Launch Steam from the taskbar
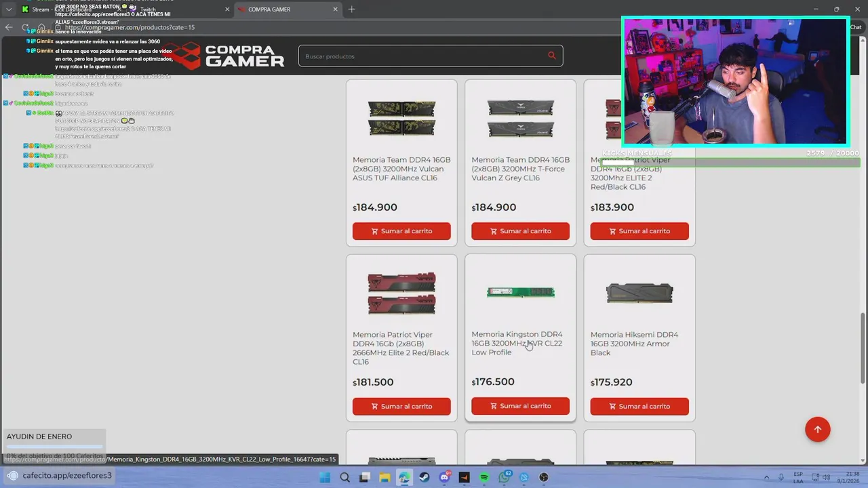The width and height of the screenshot is (868, 488). (x=424, y=477)
